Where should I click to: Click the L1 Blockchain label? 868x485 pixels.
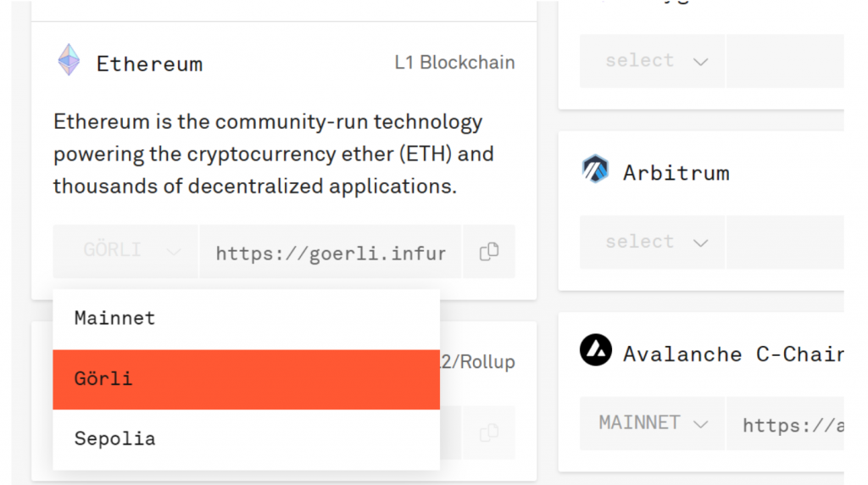[454, 63]
